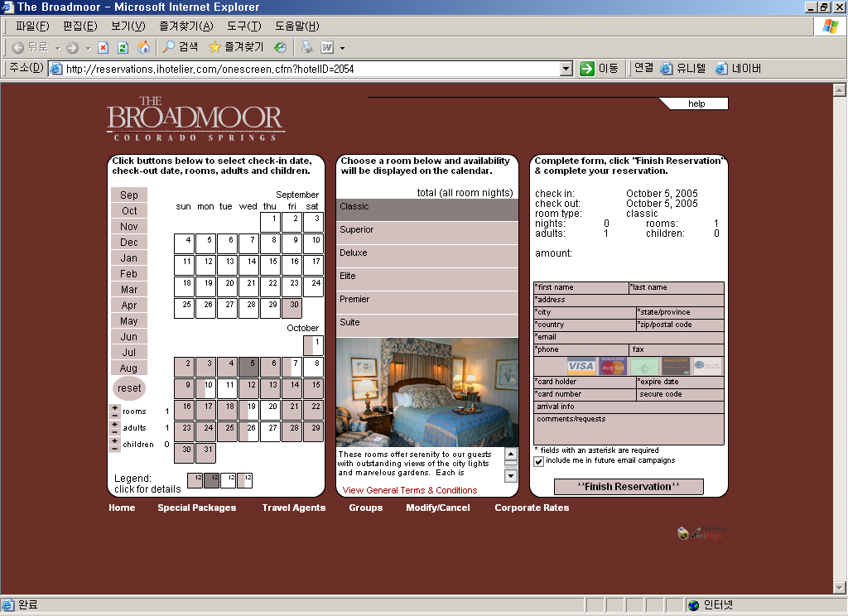Click the Home icon in toolbar
Screen dimensions: 848x616
(x=143, y=47)
